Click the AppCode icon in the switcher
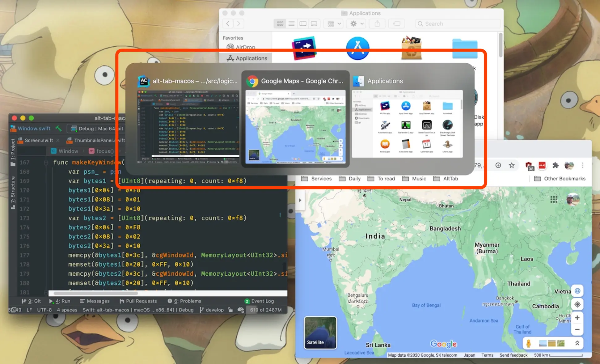This screenshot has height=364, width=600. [x=144, y=81]
